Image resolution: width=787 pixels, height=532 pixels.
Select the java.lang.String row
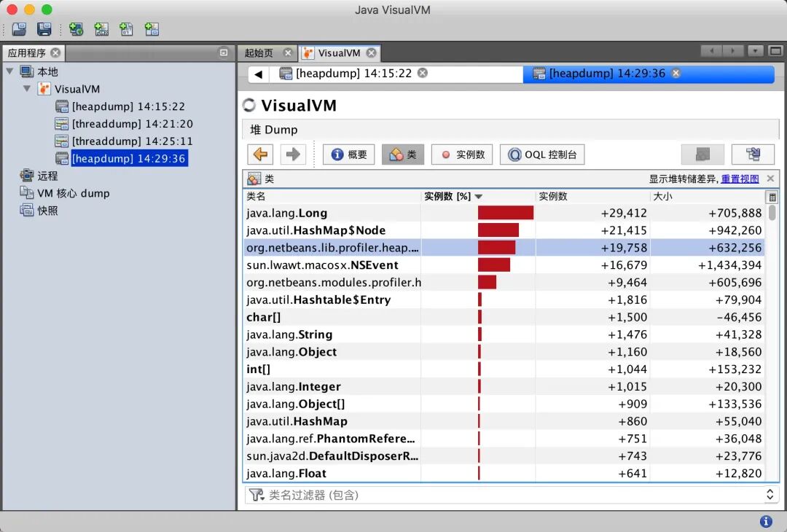point(504,335)
